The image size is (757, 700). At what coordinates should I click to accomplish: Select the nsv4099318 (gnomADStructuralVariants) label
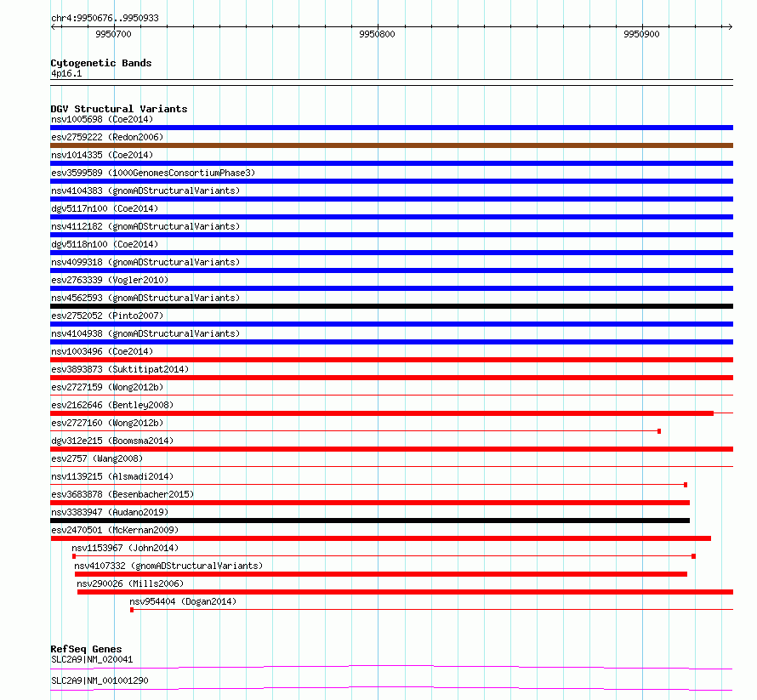pos(145,262)
